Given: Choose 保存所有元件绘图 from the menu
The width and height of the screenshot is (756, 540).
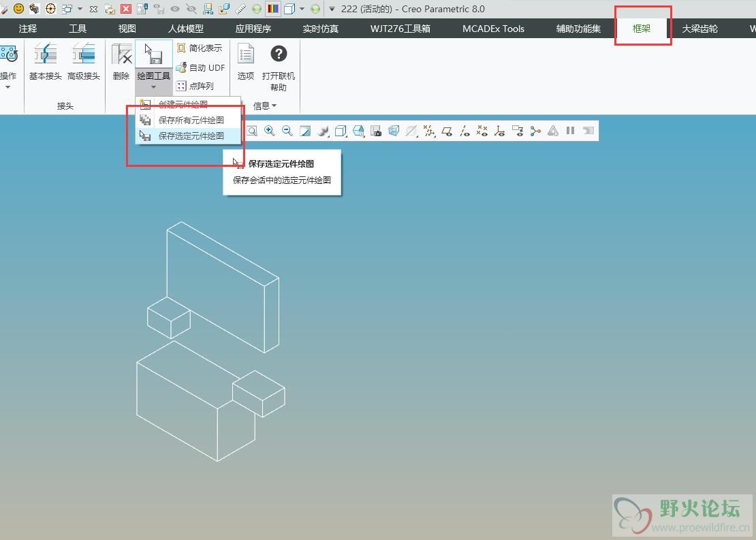Looking at the screenshot, I should point(189,120).
